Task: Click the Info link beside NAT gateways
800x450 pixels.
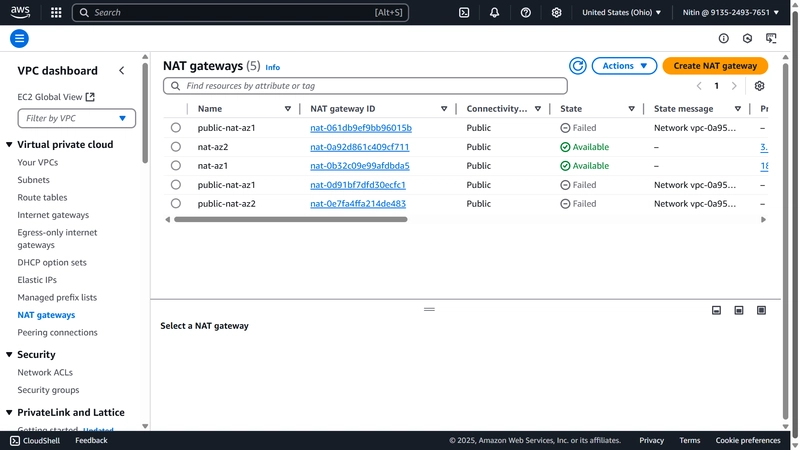Action: pos(272,67)
